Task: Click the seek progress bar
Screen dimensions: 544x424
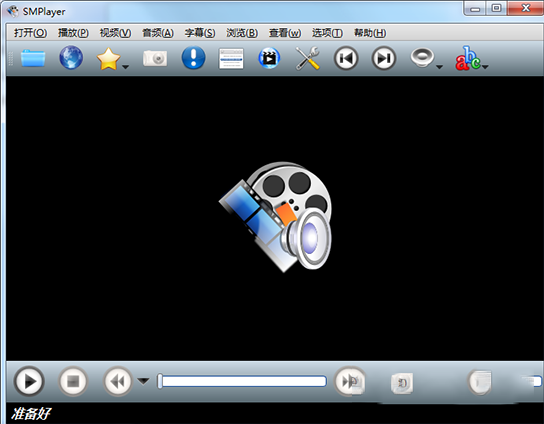Action: tap(242, 381)
